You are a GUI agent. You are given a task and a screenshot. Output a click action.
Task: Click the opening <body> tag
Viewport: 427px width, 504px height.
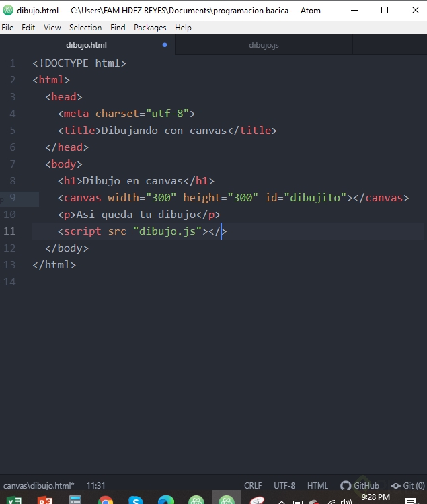click(x=64, y=164)
